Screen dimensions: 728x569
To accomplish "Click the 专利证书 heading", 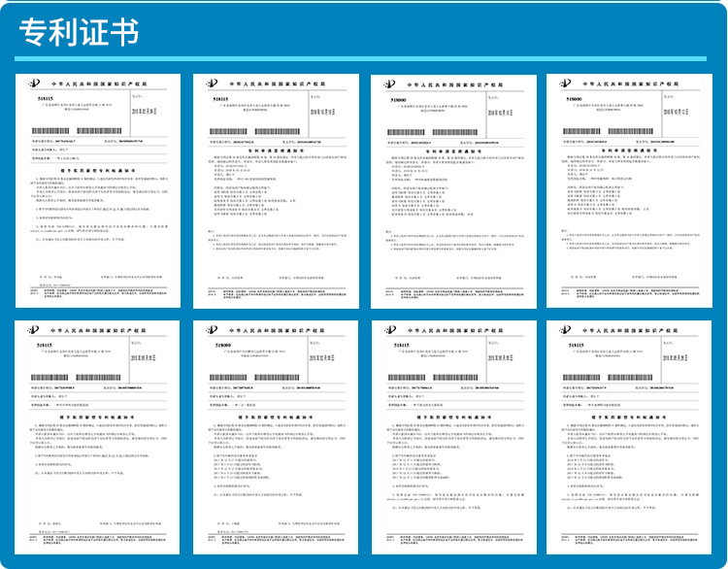I will click(x=79, y=32).
